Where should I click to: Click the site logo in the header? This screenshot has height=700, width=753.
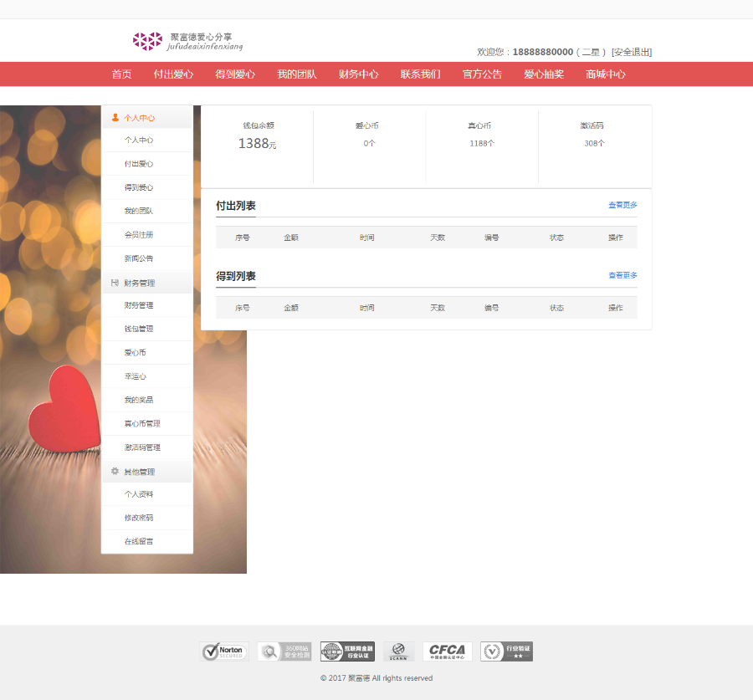pyautogui.click(x=187, y=41)
